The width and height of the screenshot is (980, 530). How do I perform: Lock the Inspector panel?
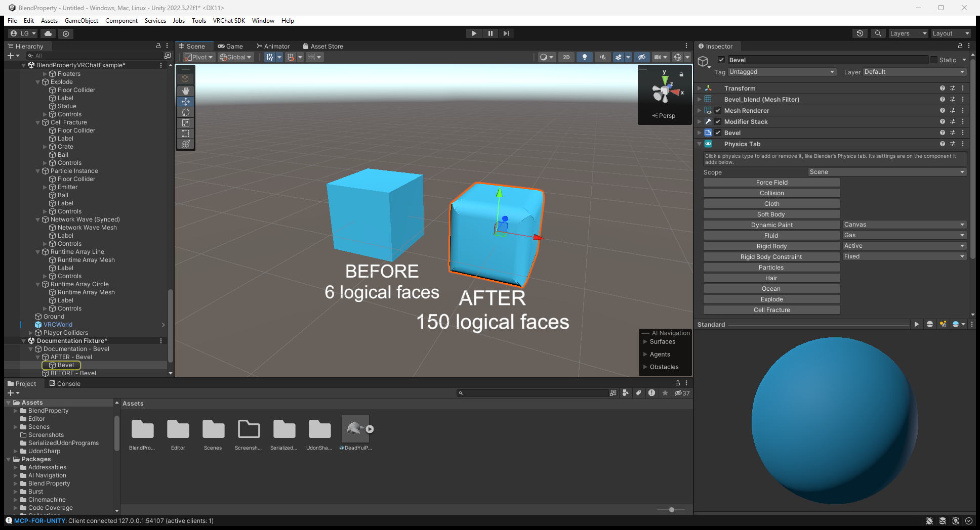point(960,46)
